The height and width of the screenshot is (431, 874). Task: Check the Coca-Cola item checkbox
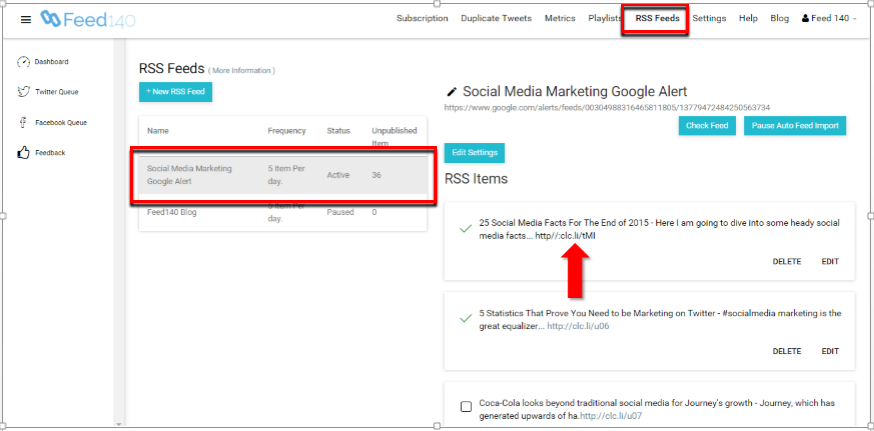tap(466, 406)
